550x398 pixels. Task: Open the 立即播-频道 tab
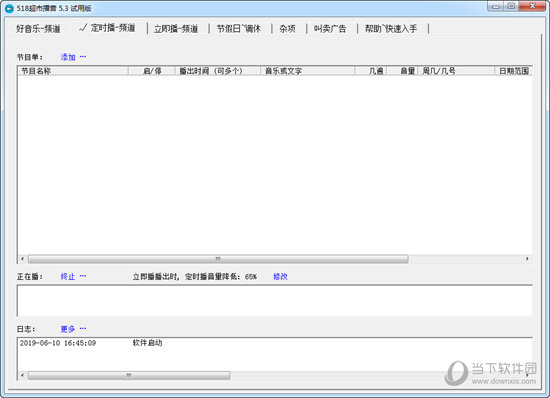point(176,29)
